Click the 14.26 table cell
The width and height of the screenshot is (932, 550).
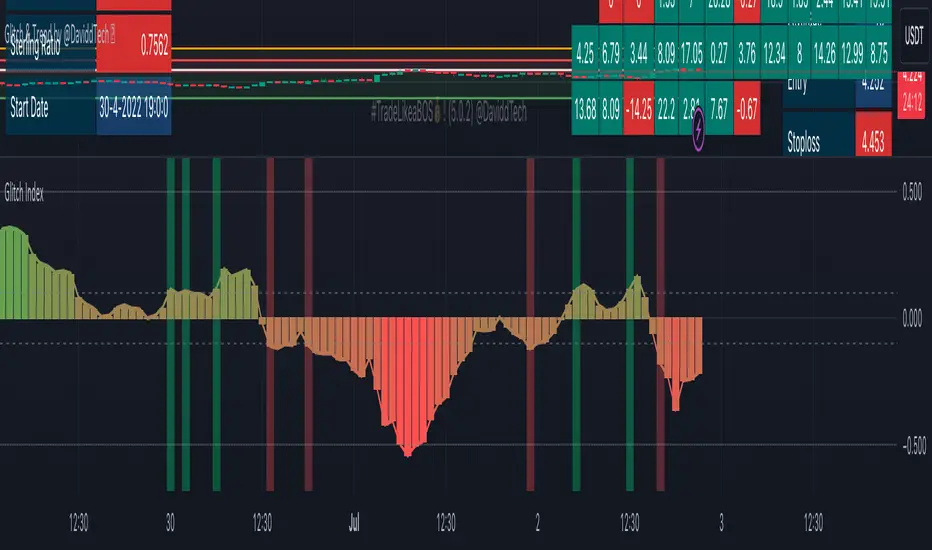(825, 54)
